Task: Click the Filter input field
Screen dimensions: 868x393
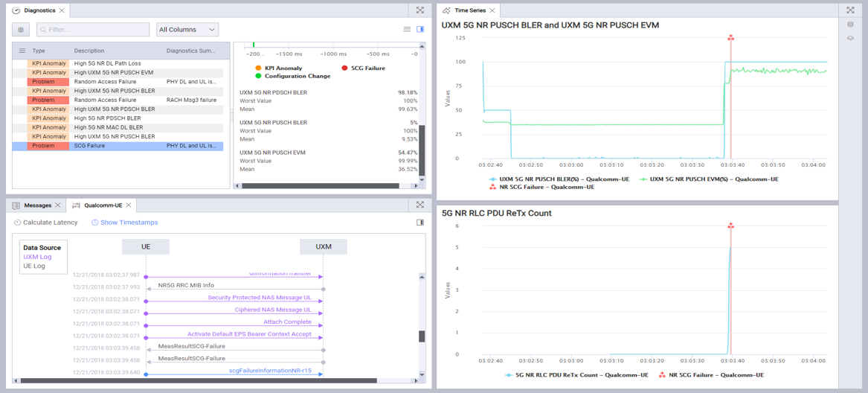Action: click(x=94, y=30)
